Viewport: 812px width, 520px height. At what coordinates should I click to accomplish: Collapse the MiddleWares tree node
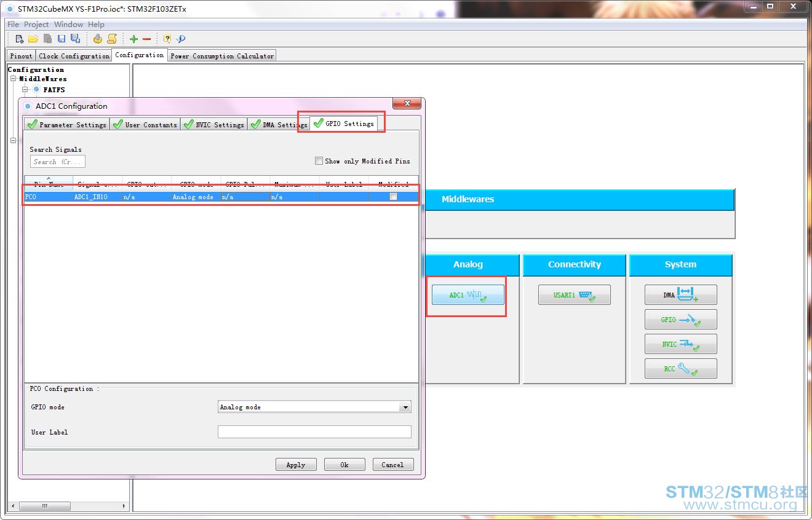14,79
